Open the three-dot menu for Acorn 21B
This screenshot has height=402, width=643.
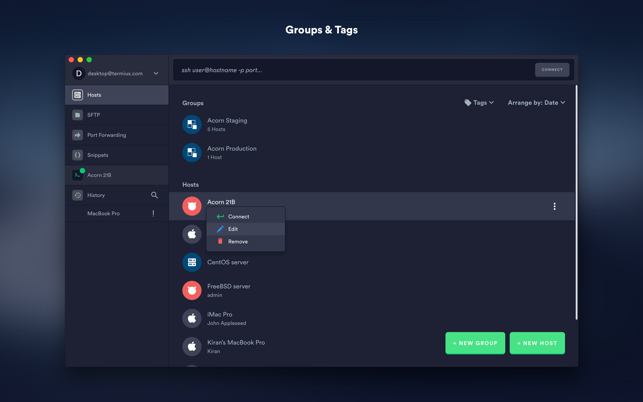pos(554,206)
